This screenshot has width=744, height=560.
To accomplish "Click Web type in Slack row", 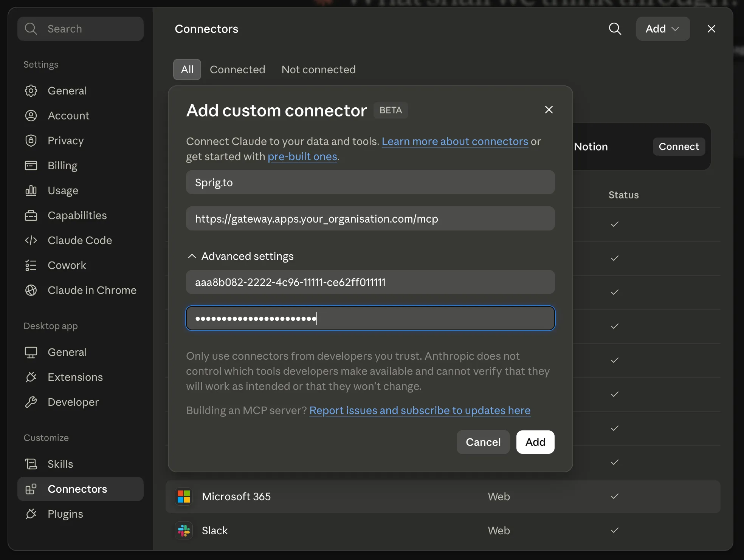I will [x=499, y=531].
